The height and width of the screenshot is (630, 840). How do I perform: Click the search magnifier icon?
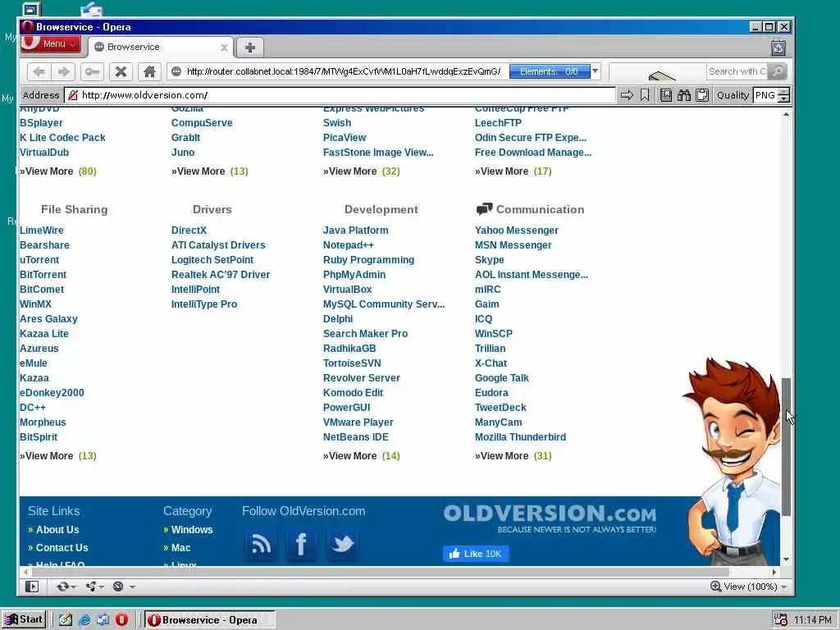[778, 71]
